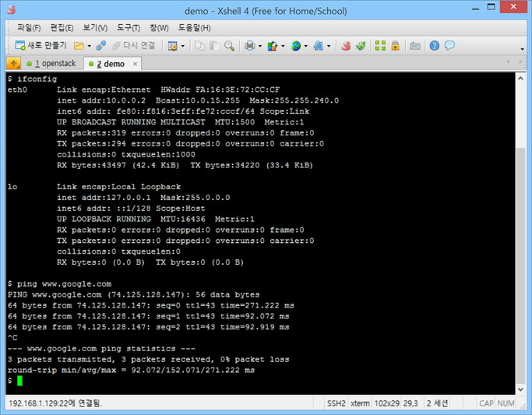Click the 2 세션 status entry
The width and height of the screenshot is (532, 415).
[437, 403]
